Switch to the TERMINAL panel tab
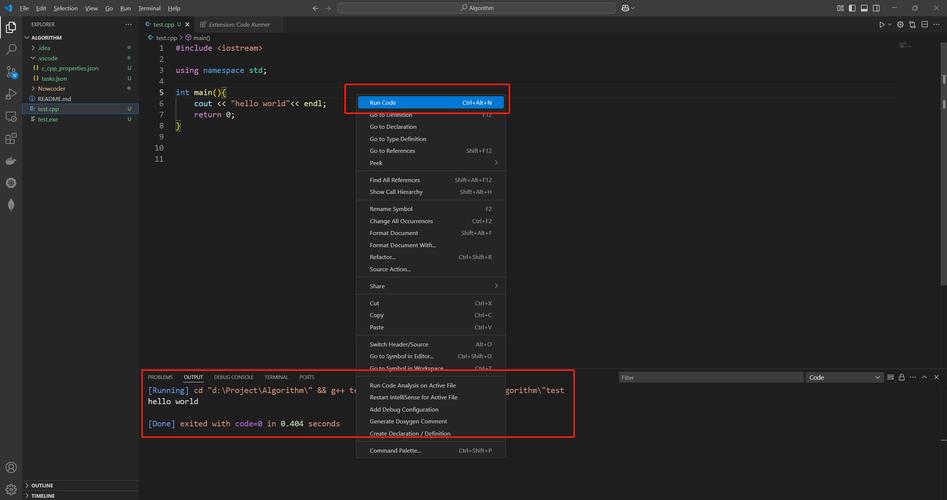The width and height of the screenshot is (947, 500). [276, 377]
